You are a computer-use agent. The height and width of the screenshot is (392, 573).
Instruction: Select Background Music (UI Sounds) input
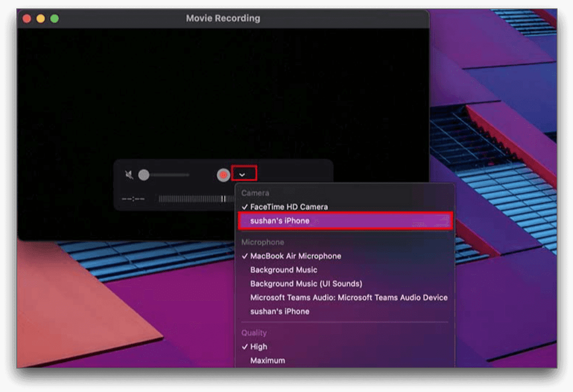pos(306,284)
